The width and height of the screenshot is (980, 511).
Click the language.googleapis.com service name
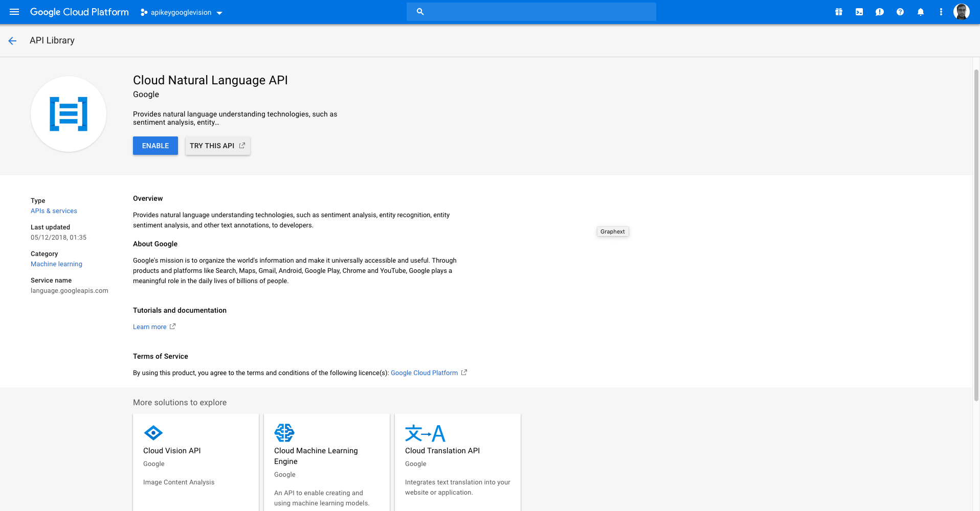click(70, 291)
